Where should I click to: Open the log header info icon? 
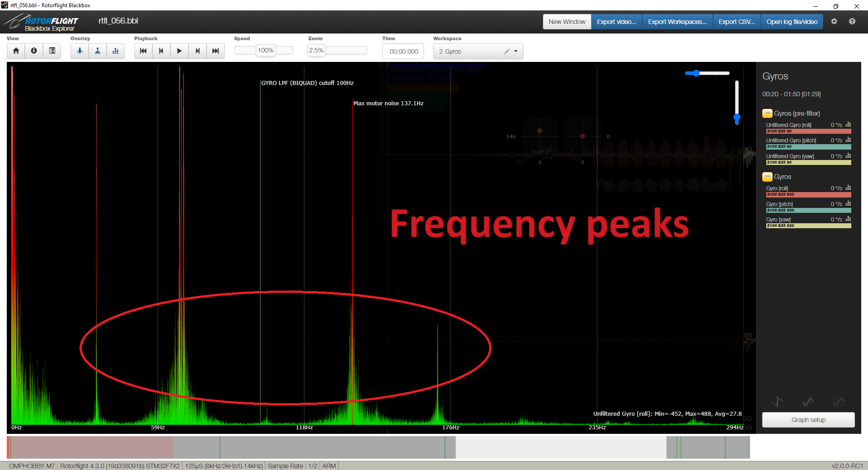pos(34,51)
